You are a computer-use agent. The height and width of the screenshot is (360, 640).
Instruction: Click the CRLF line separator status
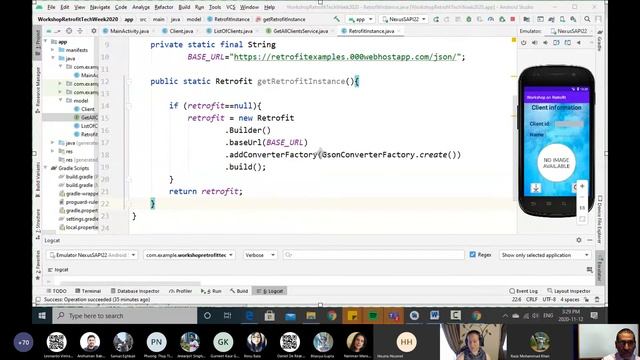click(532, 300)
